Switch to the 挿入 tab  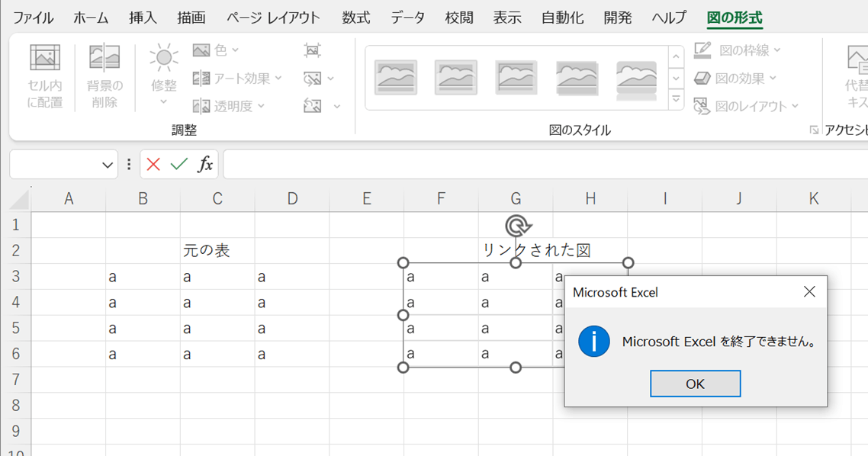143,18
